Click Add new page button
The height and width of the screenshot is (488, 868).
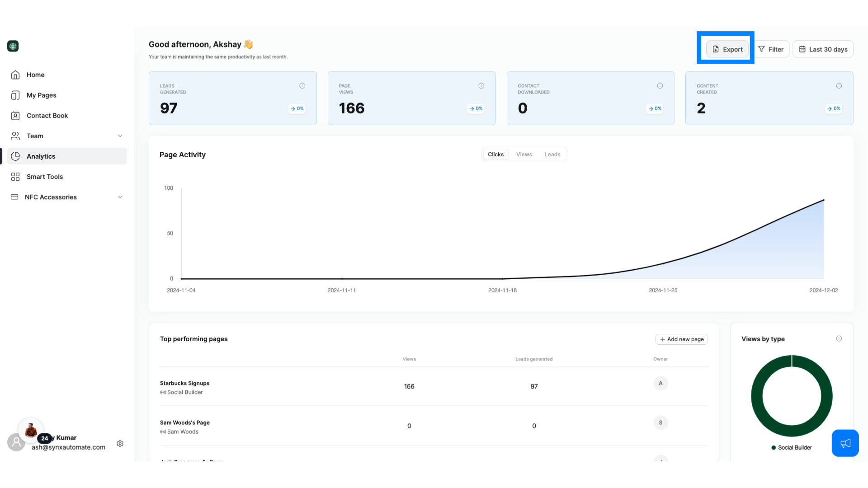[682, 339]
